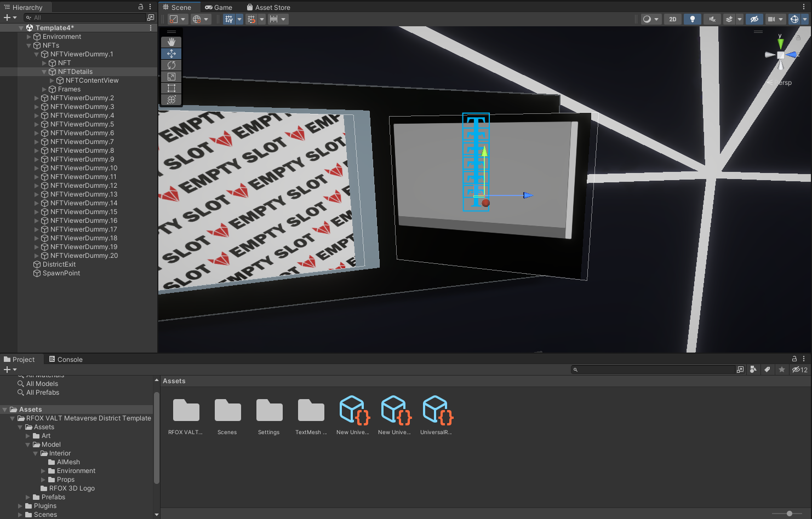Select the Hand view tool
The image size is (812, 519).
171,42
